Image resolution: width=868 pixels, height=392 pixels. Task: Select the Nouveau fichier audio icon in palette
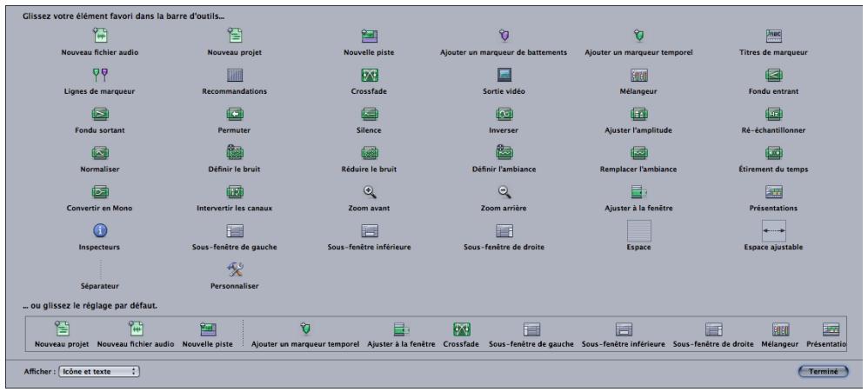[100, 36]
